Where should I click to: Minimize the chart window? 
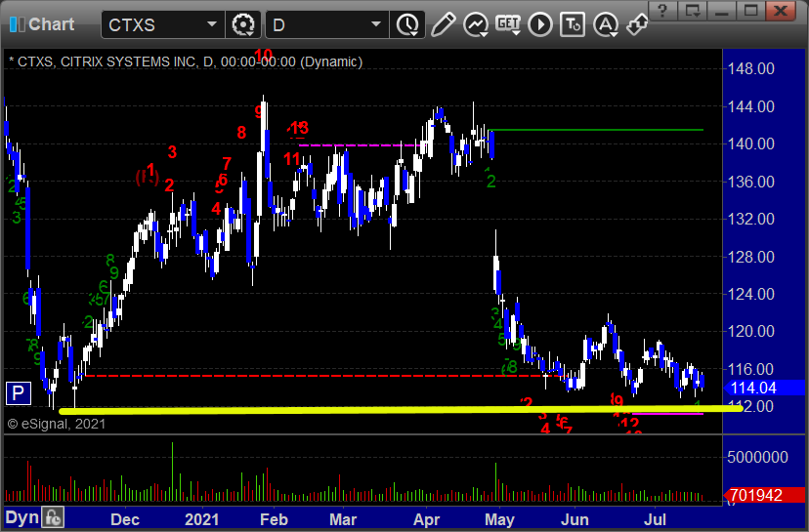click(x=722, y=11)
